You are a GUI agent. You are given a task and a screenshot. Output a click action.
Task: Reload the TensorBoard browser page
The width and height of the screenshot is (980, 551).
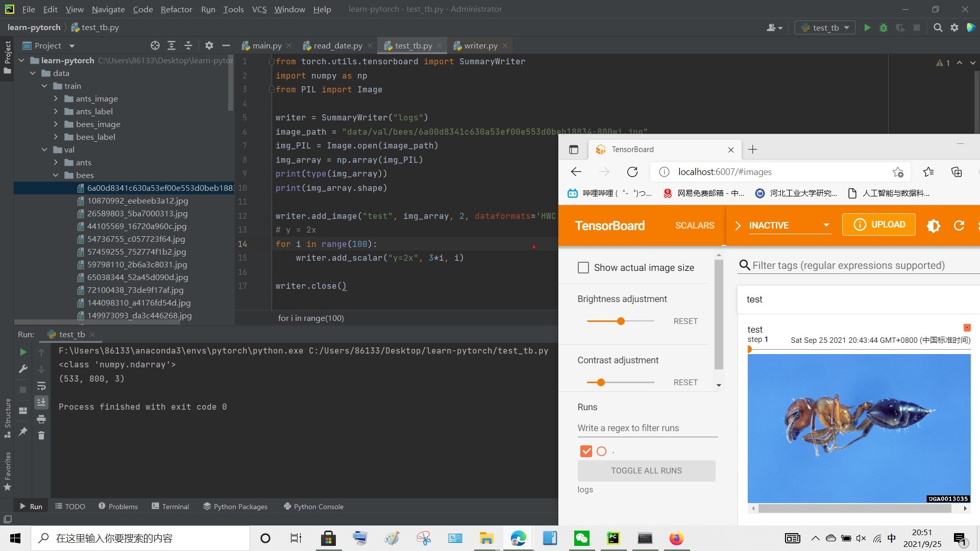click(632, 172)
